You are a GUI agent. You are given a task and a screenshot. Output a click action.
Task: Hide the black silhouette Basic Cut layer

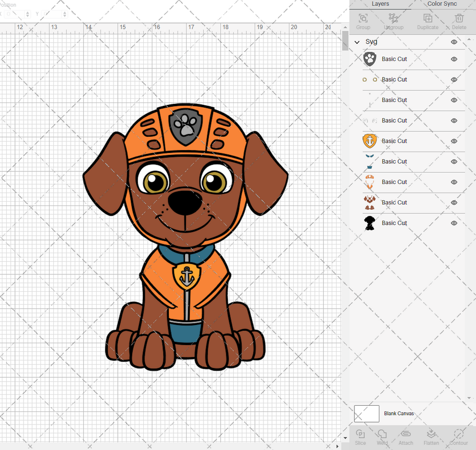[454, 223]
